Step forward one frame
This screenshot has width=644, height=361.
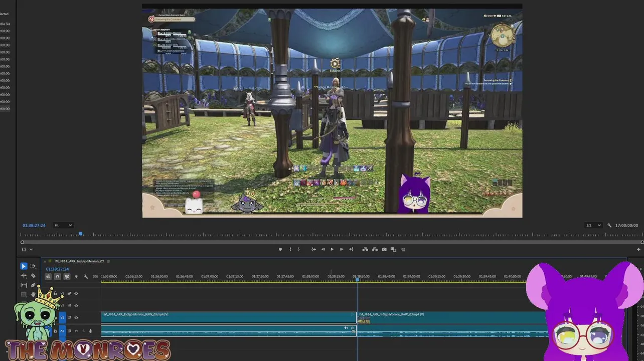pos(342,249)
